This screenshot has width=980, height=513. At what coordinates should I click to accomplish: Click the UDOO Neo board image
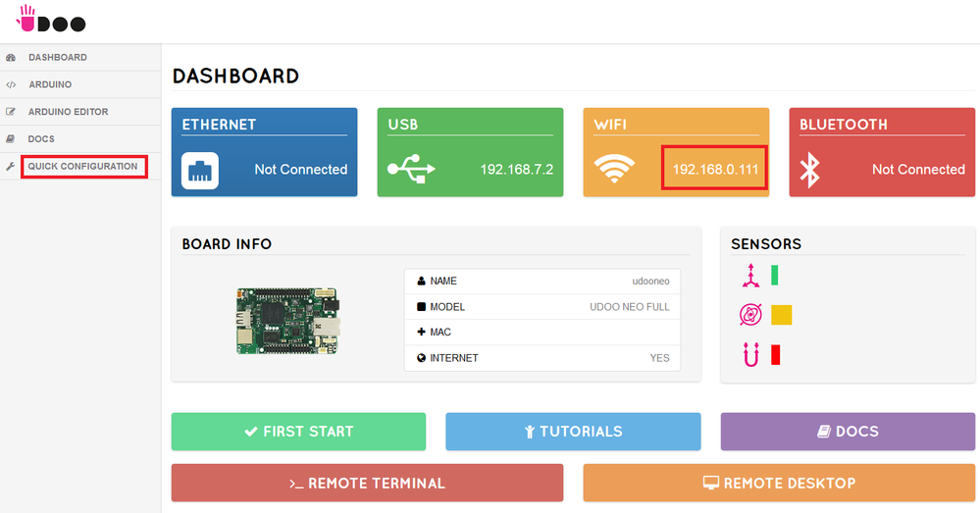pos(288,321)
